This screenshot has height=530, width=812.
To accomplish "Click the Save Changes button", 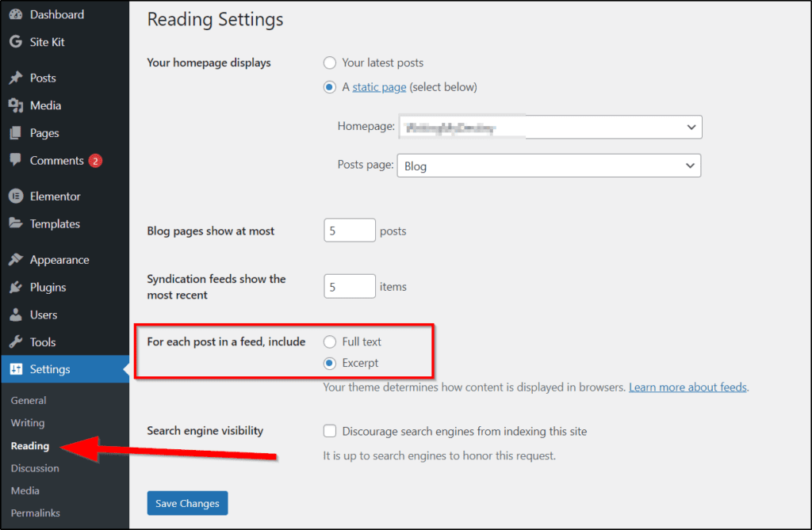I will click(187, 503).
